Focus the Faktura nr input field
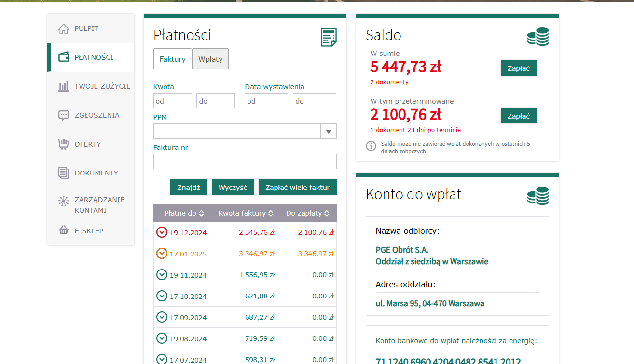 (x=245, y=162)
